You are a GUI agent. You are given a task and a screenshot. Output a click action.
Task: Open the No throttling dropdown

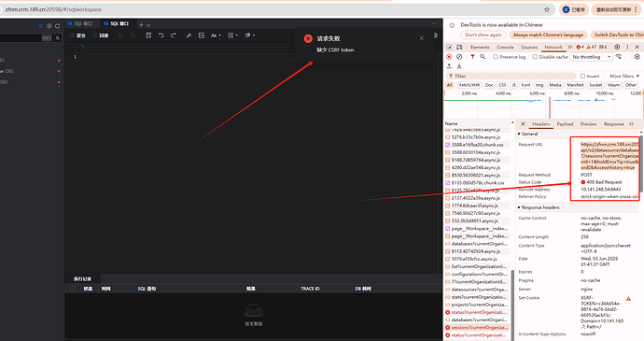click(x=592, y=57)
